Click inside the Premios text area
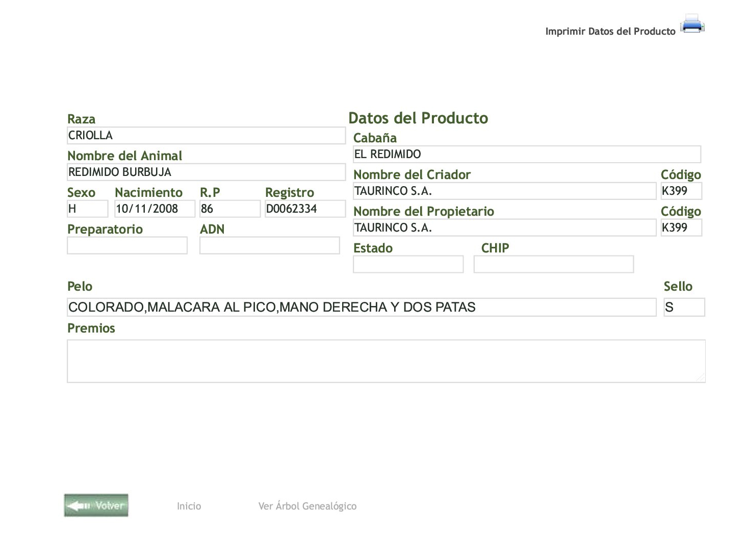 coord(386,361)
